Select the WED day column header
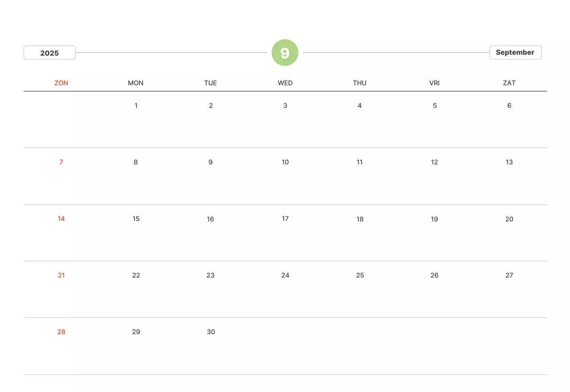The height and width of the screenshot is (392, 570). point(285,83)
